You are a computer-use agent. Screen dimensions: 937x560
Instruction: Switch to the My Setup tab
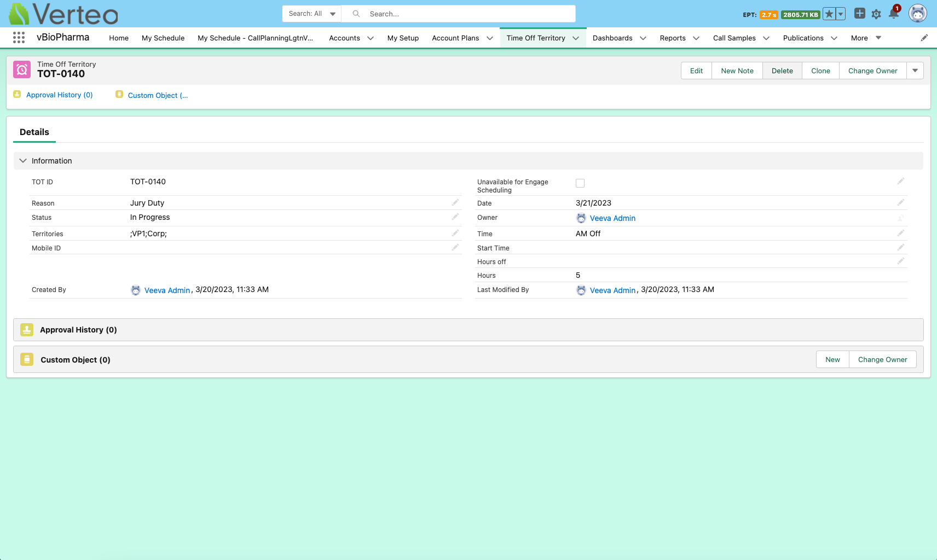(x=403, y=38)
